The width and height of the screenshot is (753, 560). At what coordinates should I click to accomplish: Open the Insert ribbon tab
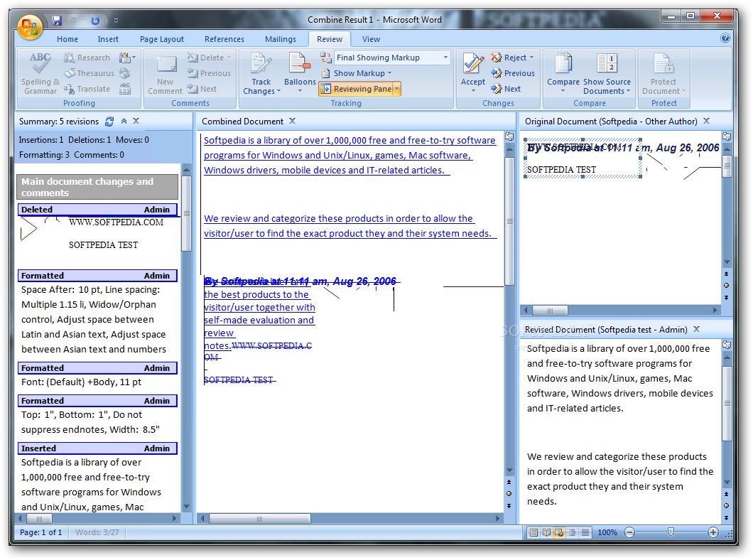(108, 39)
